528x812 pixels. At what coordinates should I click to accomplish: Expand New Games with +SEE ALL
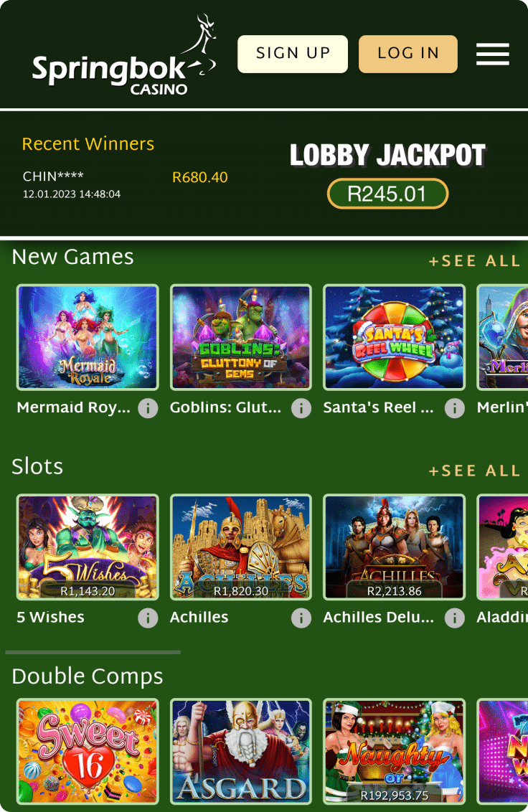[474, 261]
